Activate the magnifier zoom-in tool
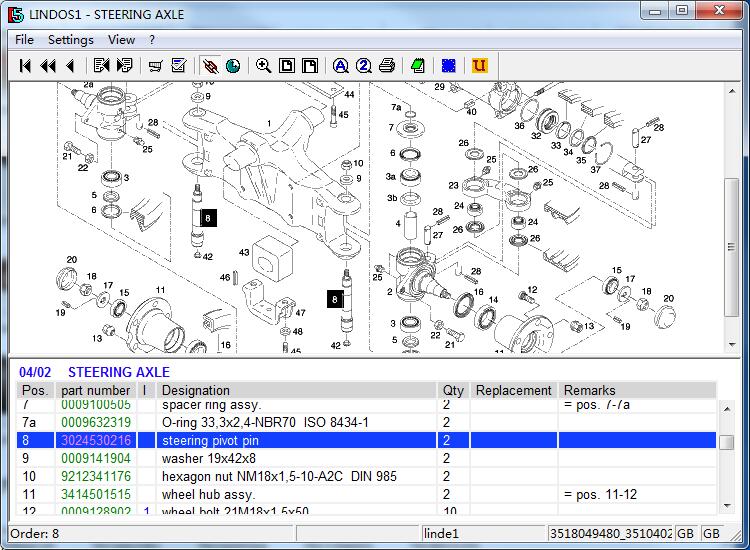The image size is (750, 550). [264, 66]
